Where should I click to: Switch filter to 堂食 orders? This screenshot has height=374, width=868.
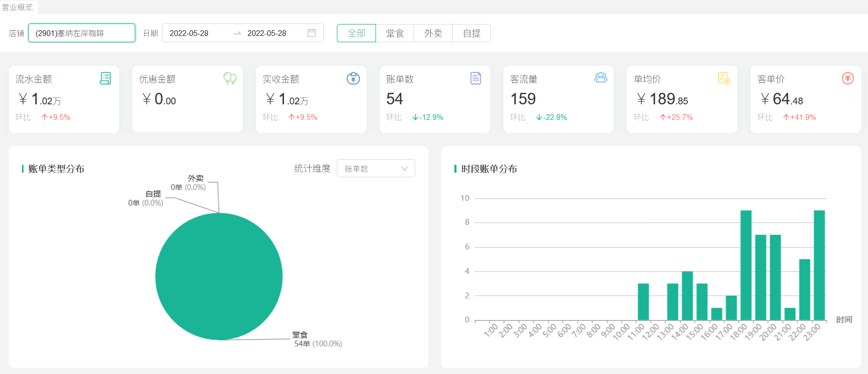(395, 33)
